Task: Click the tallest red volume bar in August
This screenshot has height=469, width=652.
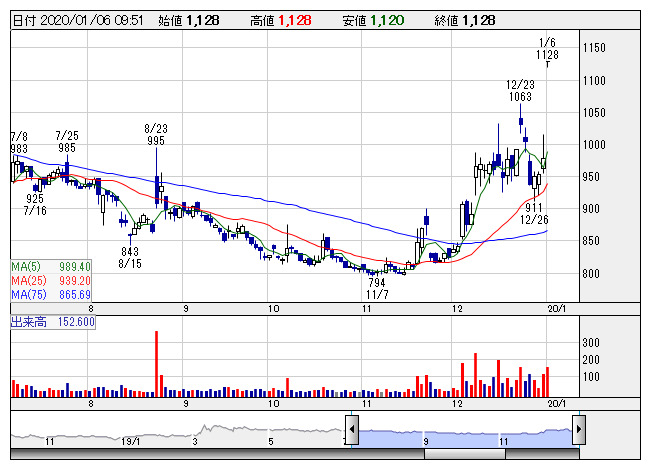Action: (x=156, y=364)
